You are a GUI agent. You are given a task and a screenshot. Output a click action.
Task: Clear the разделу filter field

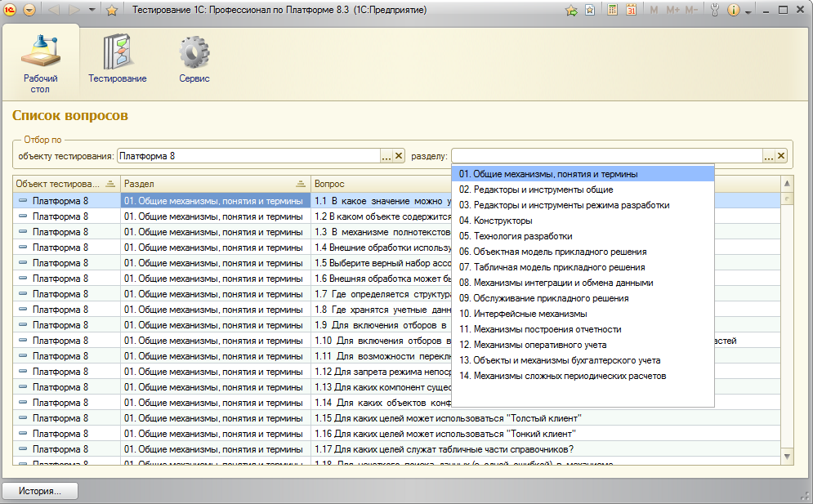(781, 156)
